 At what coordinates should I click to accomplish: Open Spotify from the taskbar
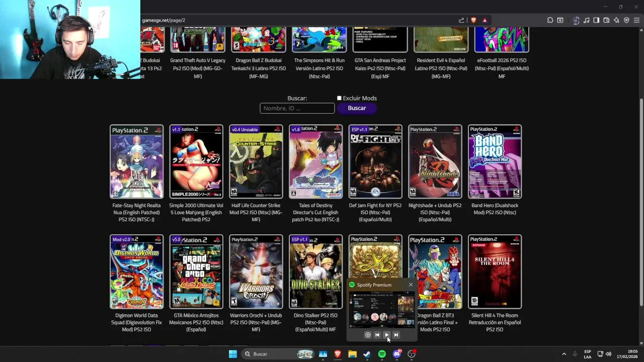(x=382, y=354)
